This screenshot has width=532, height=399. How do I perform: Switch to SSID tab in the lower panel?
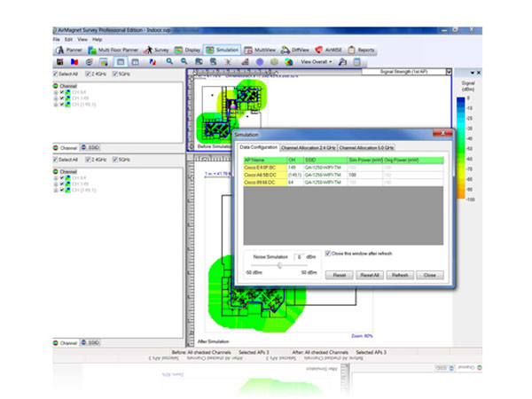[x=90, y=342]
